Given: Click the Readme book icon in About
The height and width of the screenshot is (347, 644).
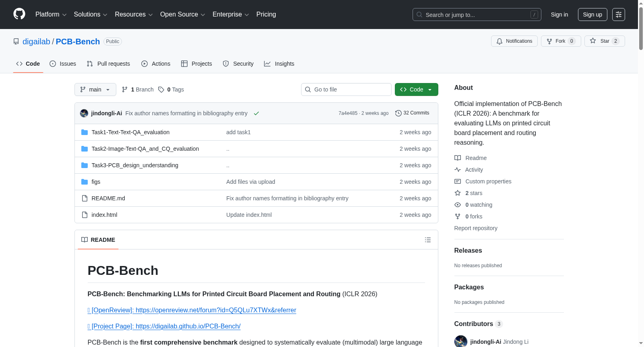Looking at the screenshot, I should (x=458, y=158).
